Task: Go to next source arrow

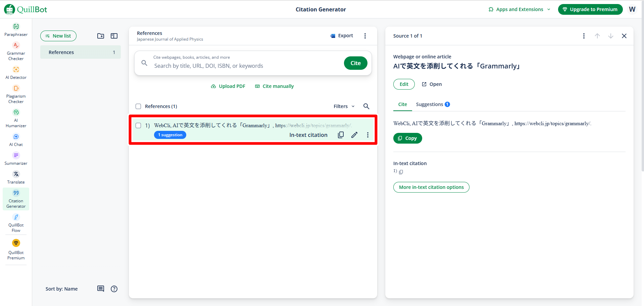Action: (611, 36)
